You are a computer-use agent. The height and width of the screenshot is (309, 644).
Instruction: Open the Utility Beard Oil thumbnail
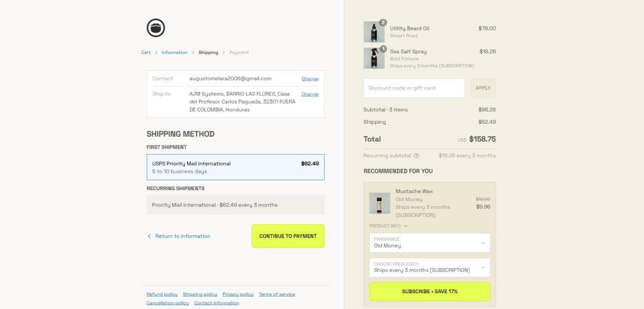pyautogui.click(x=374, y=32)
